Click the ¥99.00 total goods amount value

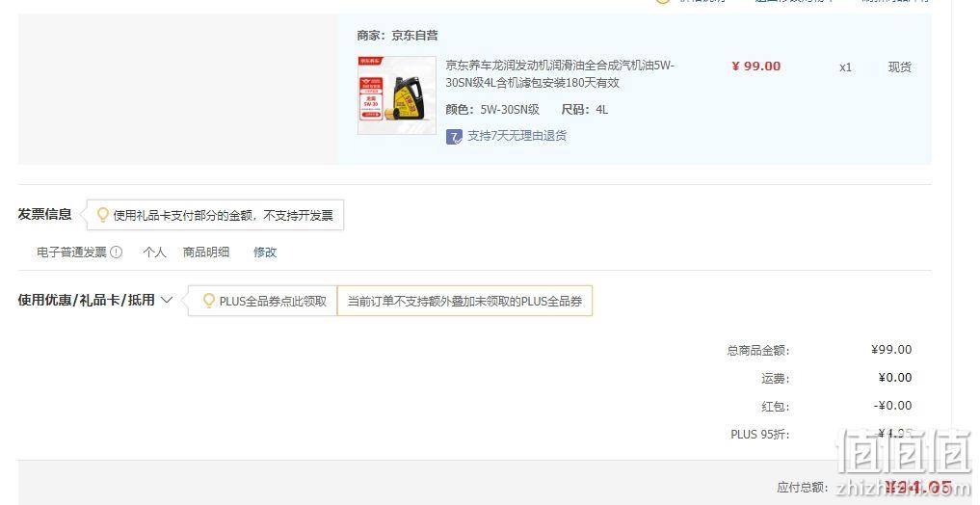pyautogui.click(x=891, y=350)
